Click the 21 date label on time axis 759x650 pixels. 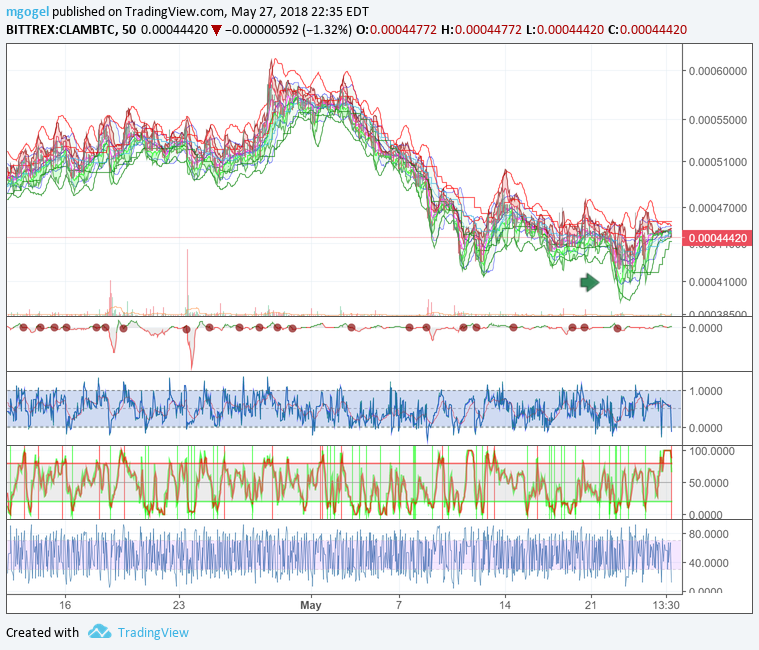pyautogui.click(x=591, y=605)
